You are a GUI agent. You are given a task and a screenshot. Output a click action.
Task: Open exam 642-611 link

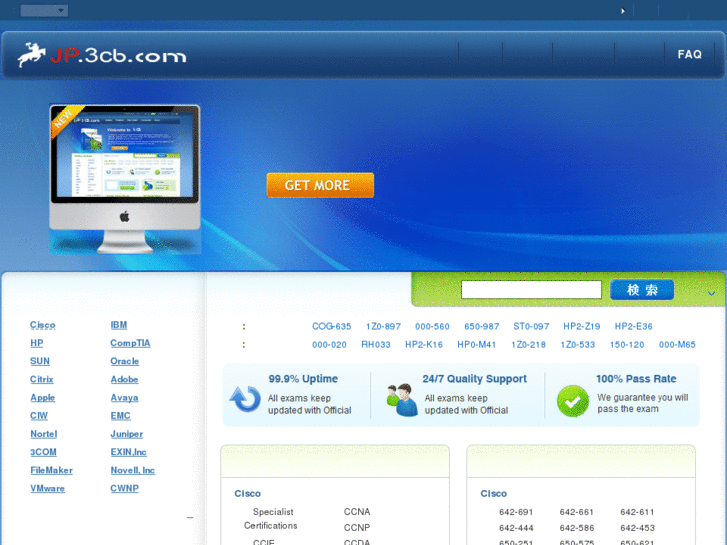[x=637, y=512]
